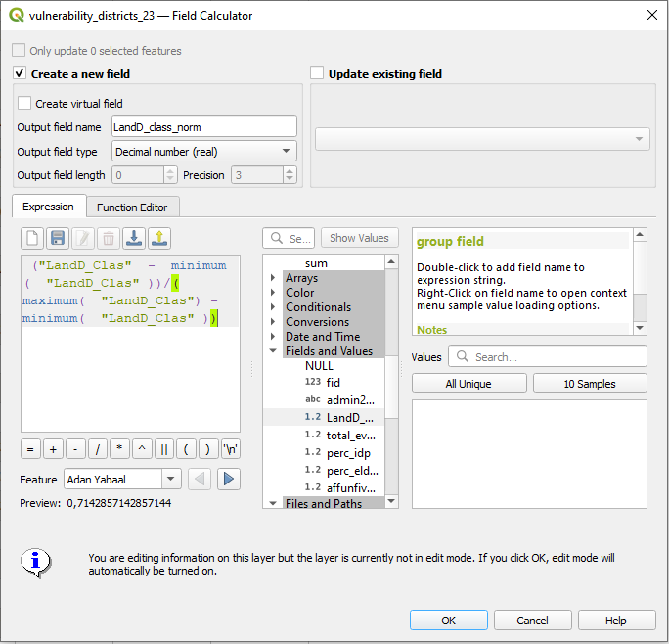Click the save expression floppy disk icon
This screenshot has height=644, width=669.
point(58,238)
